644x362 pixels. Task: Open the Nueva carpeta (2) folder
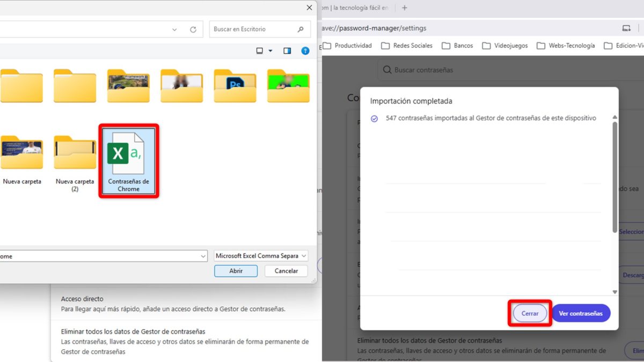pos(75,163)
